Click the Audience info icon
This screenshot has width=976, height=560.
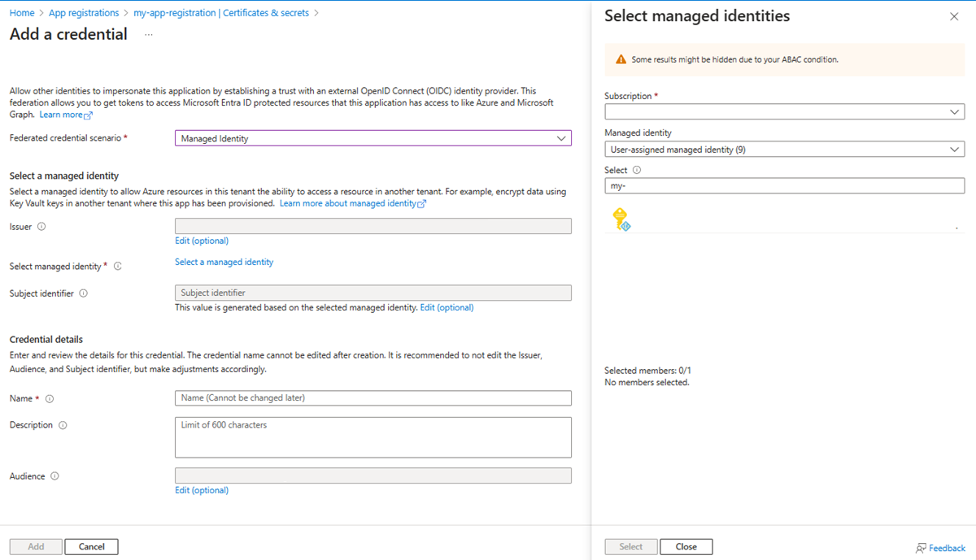click(54, 476)
